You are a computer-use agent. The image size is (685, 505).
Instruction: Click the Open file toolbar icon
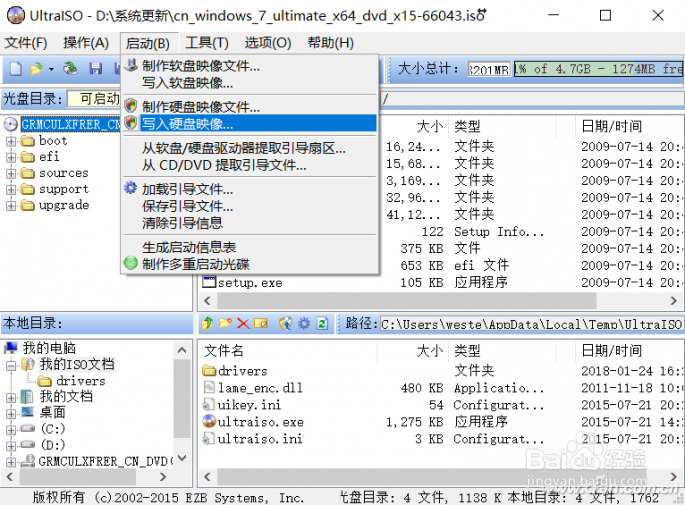coord(36,69)
